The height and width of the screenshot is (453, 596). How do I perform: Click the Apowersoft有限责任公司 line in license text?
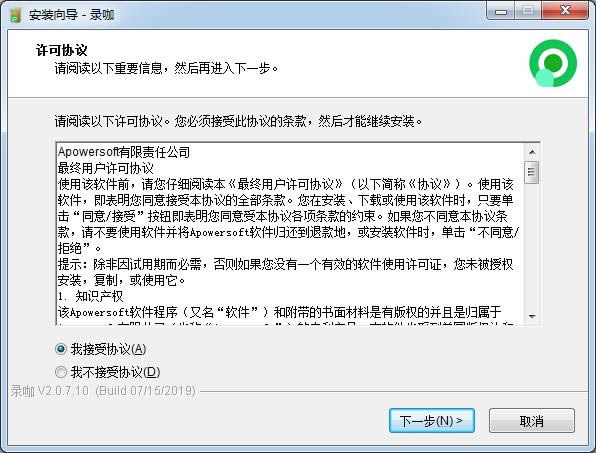point(124,152)
